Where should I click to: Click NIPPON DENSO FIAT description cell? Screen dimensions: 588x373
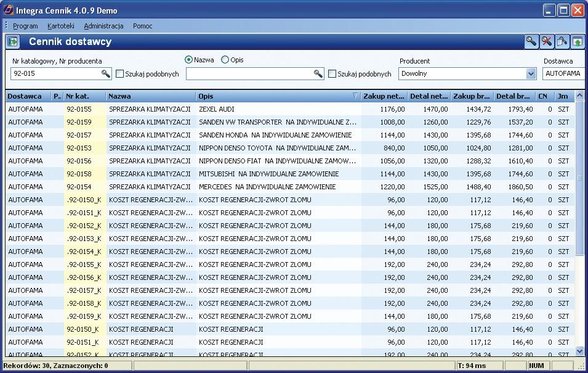pyautogui.click(x=277, y=161)
